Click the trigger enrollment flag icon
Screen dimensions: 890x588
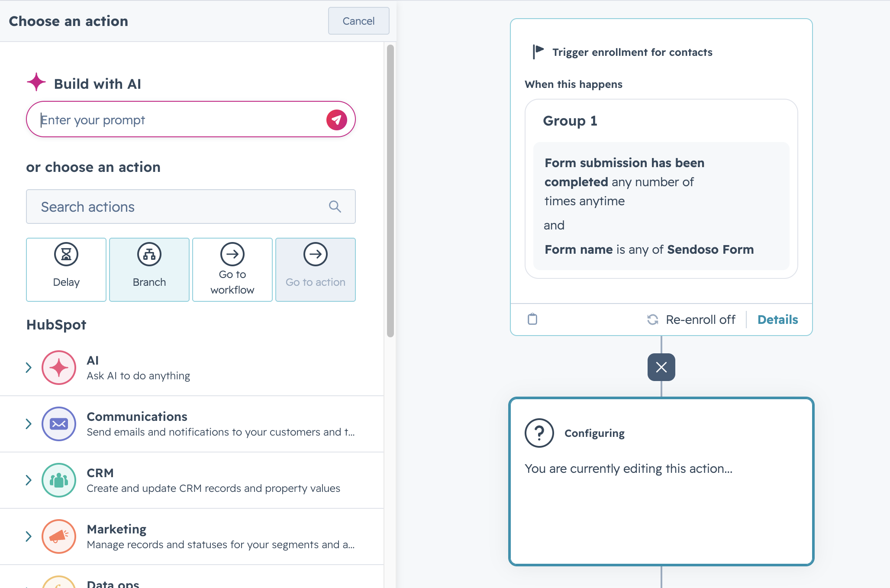538,52
